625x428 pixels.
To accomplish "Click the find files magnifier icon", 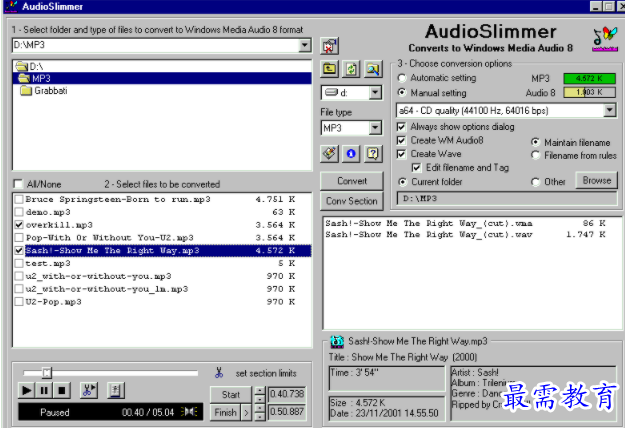I will click(x=372, y=70).
